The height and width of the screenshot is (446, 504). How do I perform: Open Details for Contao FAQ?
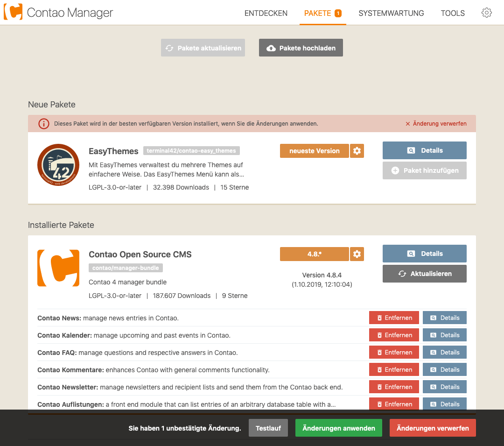pyautogui.click(x=445, y=353)
